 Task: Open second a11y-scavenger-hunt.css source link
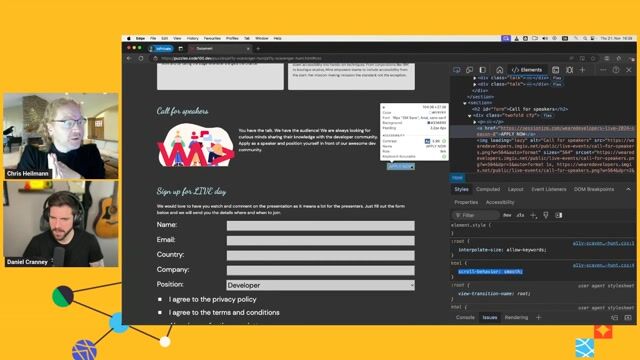(603, 265)
